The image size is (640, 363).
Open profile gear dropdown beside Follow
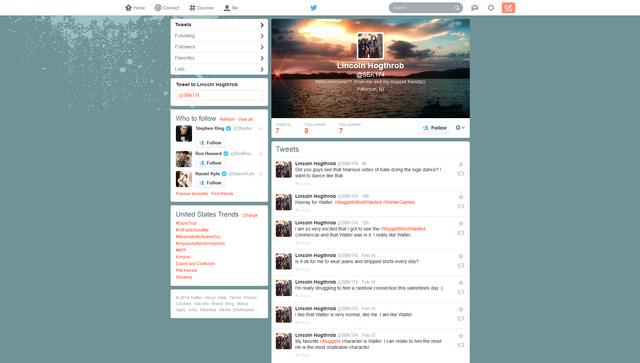[460, 128]
